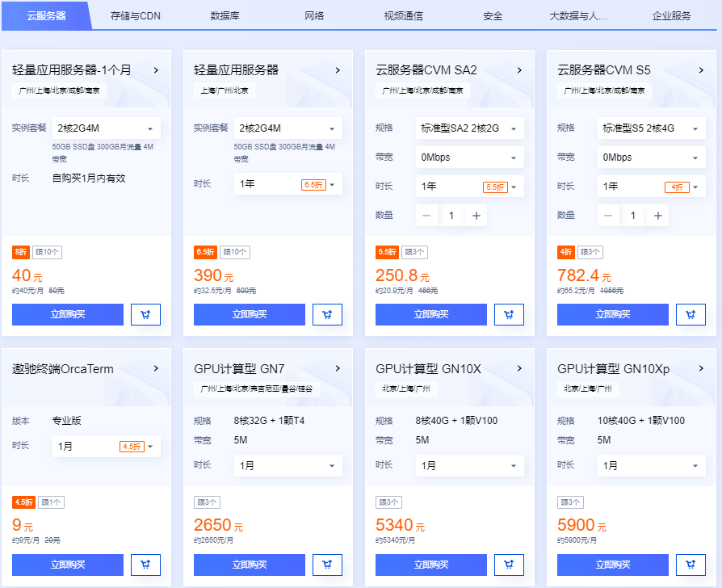The image size is (722, 588).
Task: Switch to 大数据与人... tab
Action: pos(578,15)
